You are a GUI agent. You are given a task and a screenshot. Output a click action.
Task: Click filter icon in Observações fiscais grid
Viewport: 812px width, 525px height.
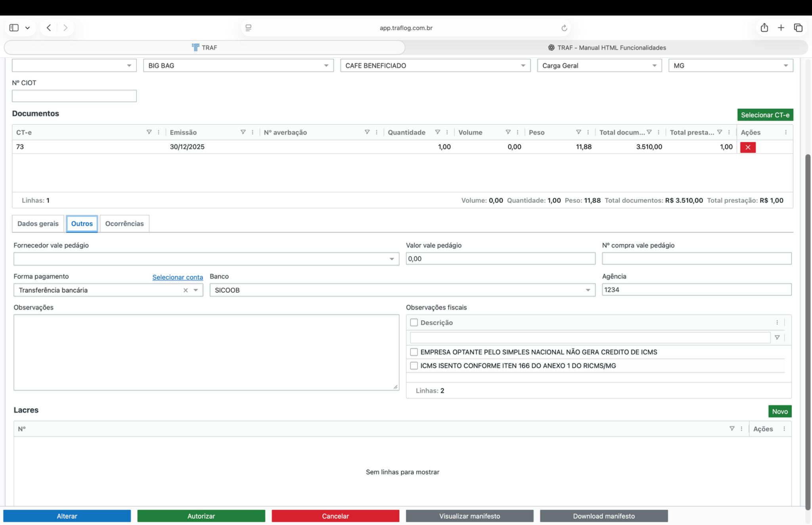coord(777,337)
